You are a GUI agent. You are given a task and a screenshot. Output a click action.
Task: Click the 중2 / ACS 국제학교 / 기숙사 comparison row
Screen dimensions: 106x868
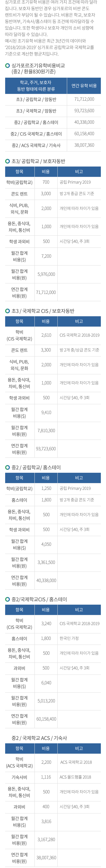(53, 145)
